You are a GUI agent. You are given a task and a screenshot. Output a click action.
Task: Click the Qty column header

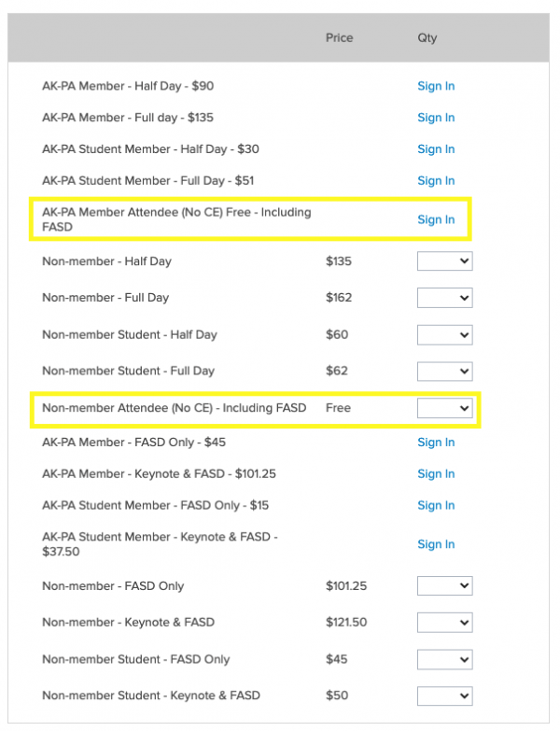click(427, 38)
